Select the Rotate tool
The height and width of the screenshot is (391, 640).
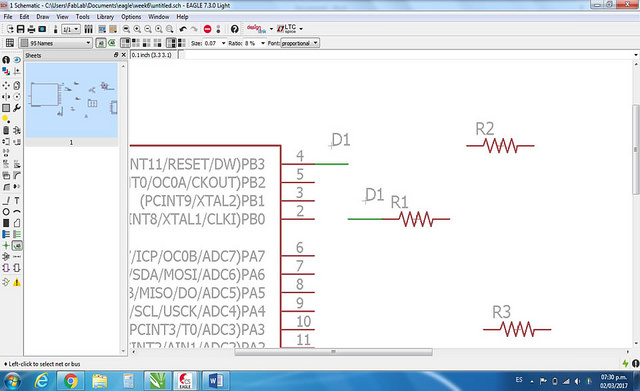tap(17, 97)
